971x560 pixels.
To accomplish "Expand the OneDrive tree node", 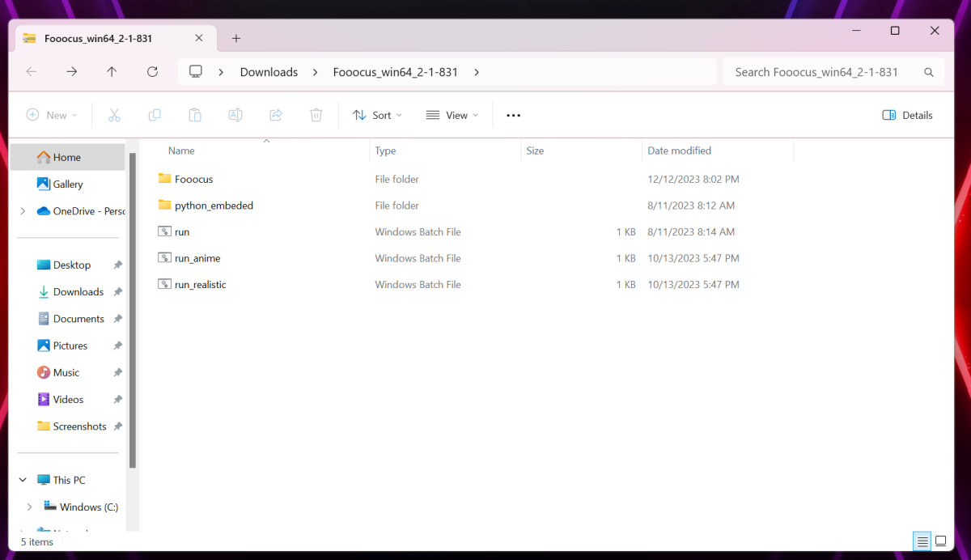I will pos(23,211).
